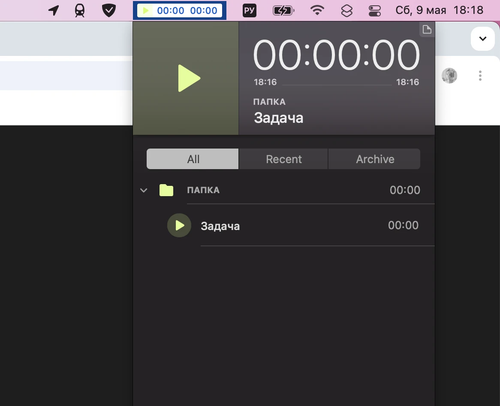The height and width of the screenshot is (406, 500).
Task: Open the browser tab list chevron dropdown
Action: click(482, 39)
